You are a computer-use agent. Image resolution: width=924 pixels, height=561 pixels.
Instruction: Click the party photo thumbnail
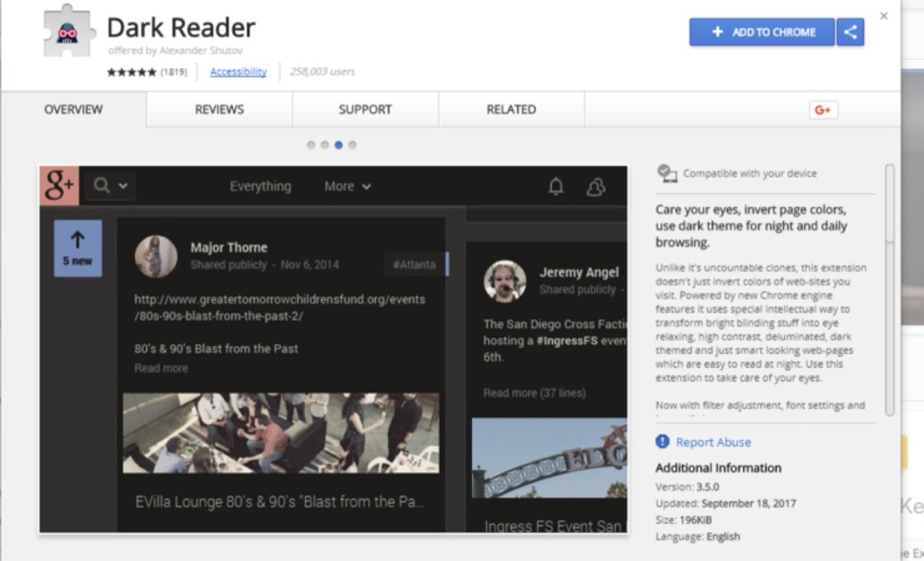pos(281,432)
